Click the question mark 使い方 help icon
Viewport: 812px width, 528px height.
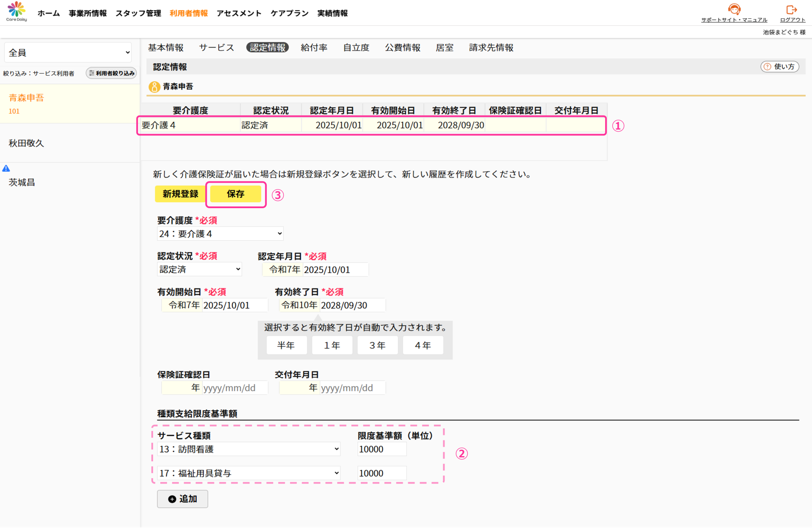pos(767,66)
